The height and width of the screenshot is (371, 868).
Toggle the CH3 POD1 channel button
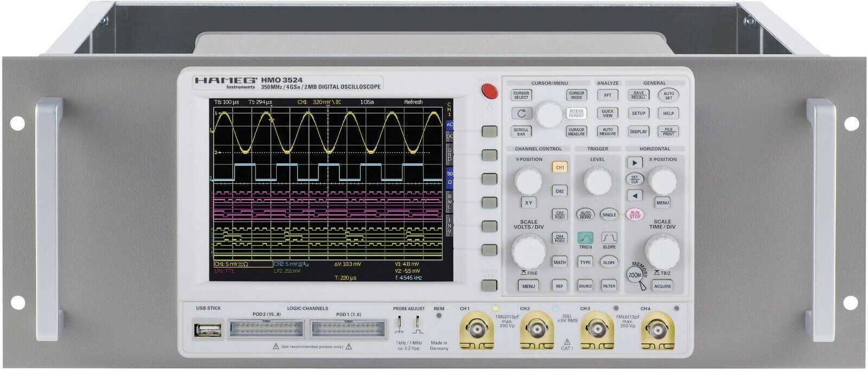point(560,214)
